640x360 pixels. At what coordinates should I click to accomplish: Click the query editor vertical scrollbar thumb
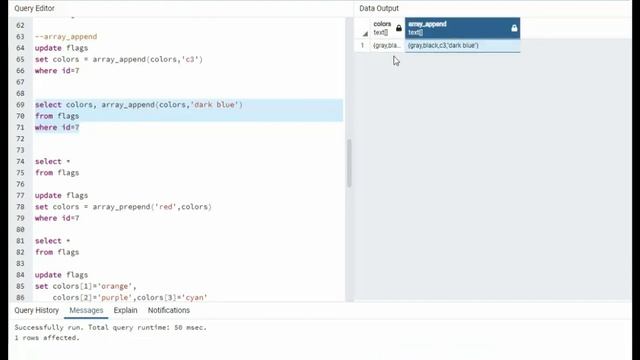tap(349, 163)
